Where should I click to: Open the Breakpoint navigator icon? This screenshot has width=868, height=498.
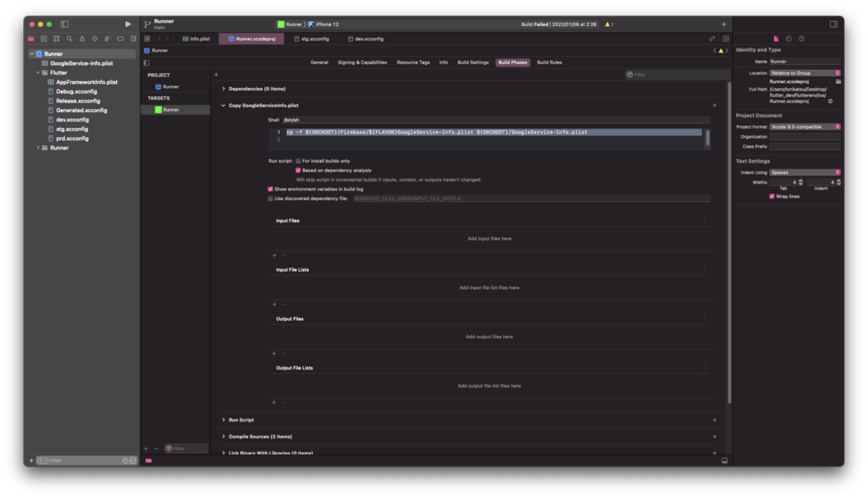[x=120, y=38]
